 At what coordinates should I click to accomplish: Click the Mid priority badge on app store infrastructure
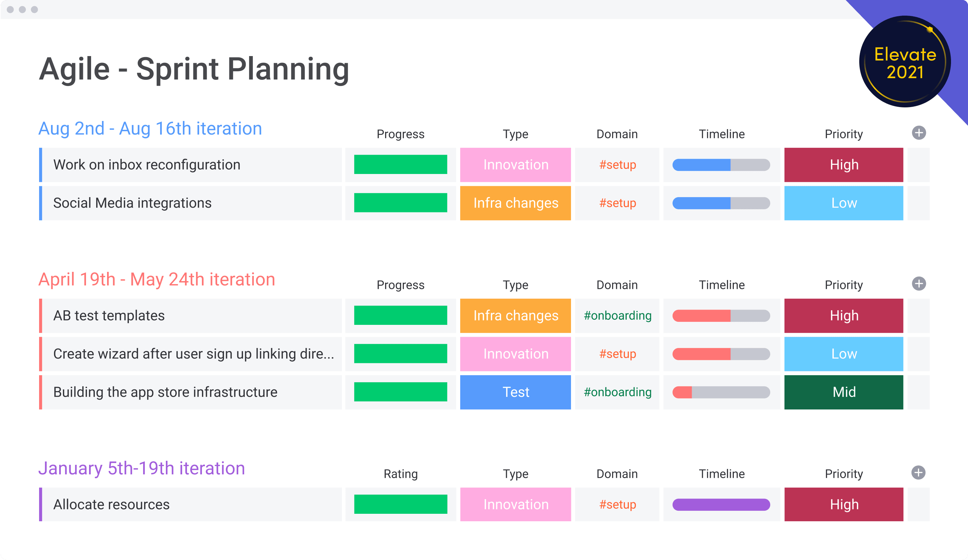click(x=844, y=393)
